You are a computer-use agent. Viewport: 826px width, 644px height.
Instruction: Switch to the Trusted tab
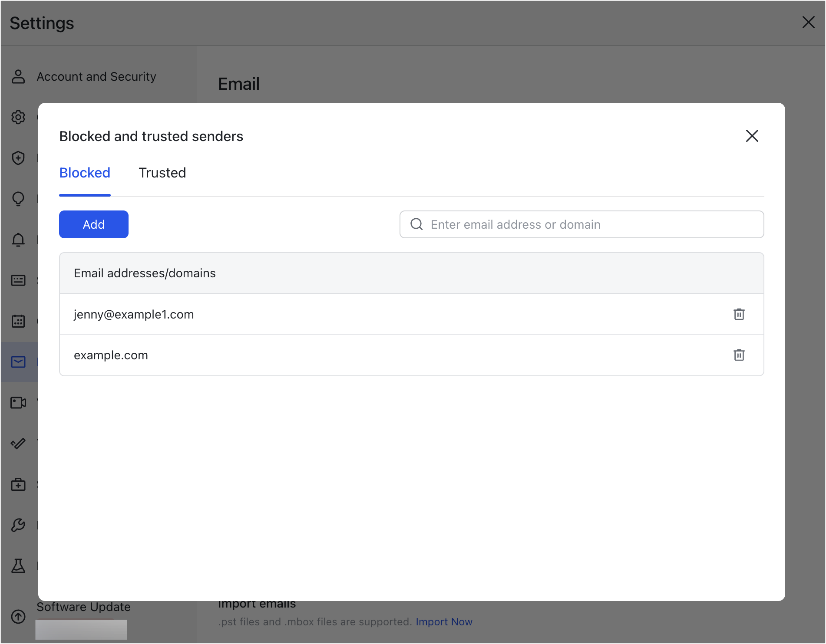[x=162, y=173]
